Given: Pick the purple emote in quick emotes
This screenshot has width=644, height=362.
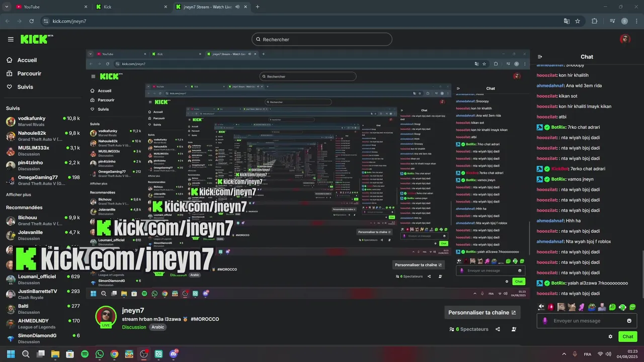Looking at the screenshot, I should tap(582, 307).
